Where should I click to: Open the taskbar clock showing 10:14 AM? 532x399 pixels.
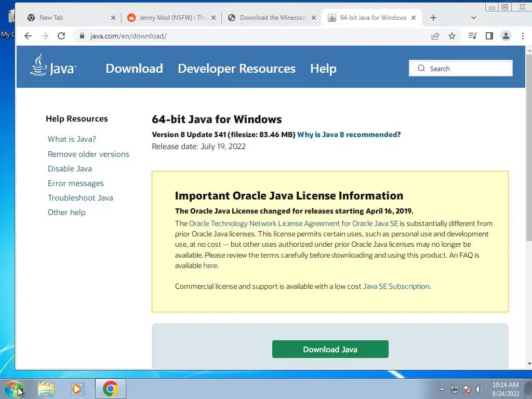pos(505,389)
